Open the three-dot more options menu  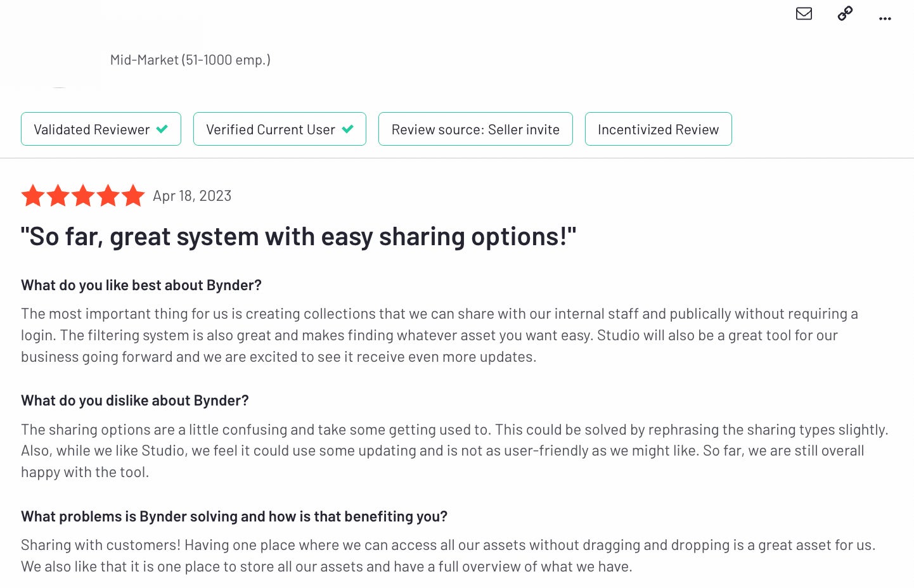(x=885, y=18)
